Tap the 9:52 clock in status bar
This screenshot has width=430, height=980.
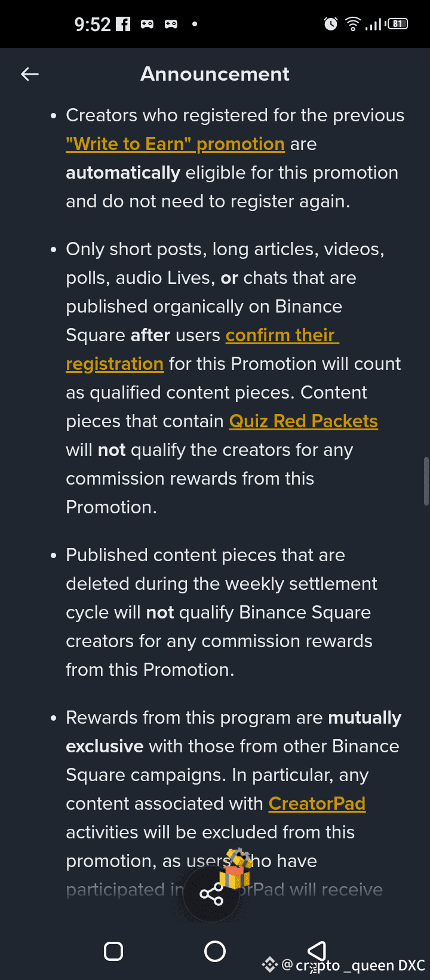click(x=93, y=24)
